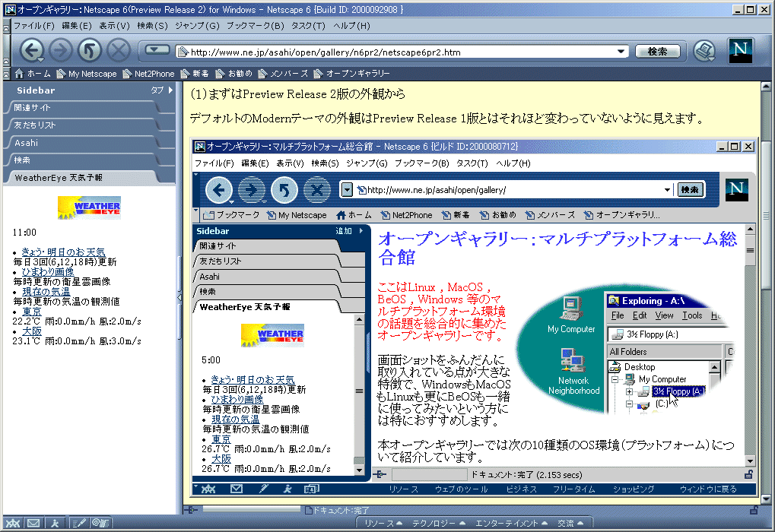Image resolution: width=775 pixels, height=532 pixels.
Task: Open the ひまわり画像 link in the outer sidebar
Action: tap(48, 272)
